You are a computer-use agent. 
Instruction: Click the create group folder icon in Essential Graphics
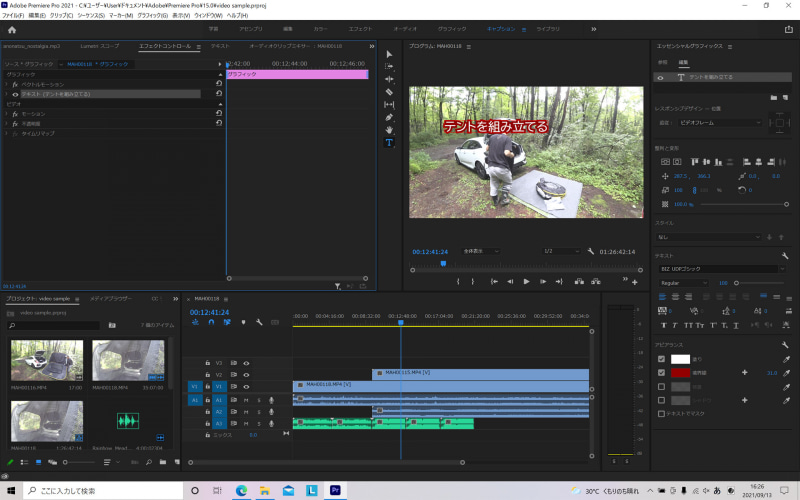[x=774, y=97]
